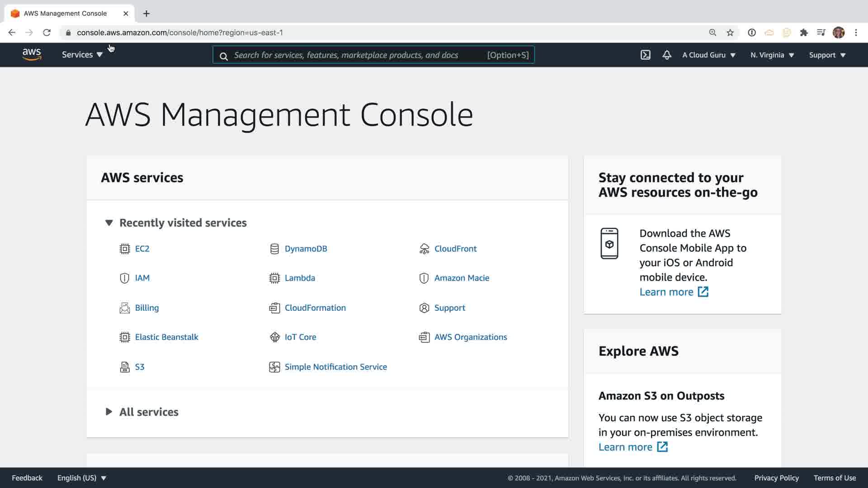Click the Billing service icon
Viewport: 868px width, 488px height.
click(x=124, y=308)
